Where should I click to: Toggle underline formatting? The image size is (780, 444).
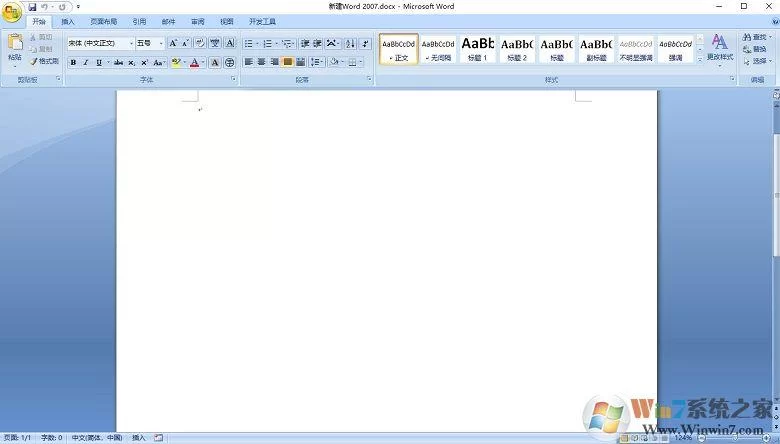[98, 63]
